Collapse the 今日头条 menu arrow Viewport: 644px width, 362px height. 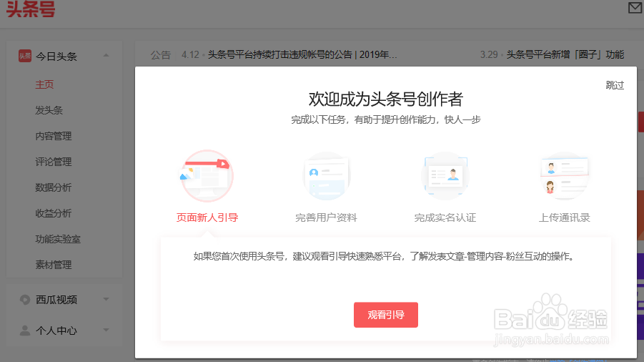106,56
